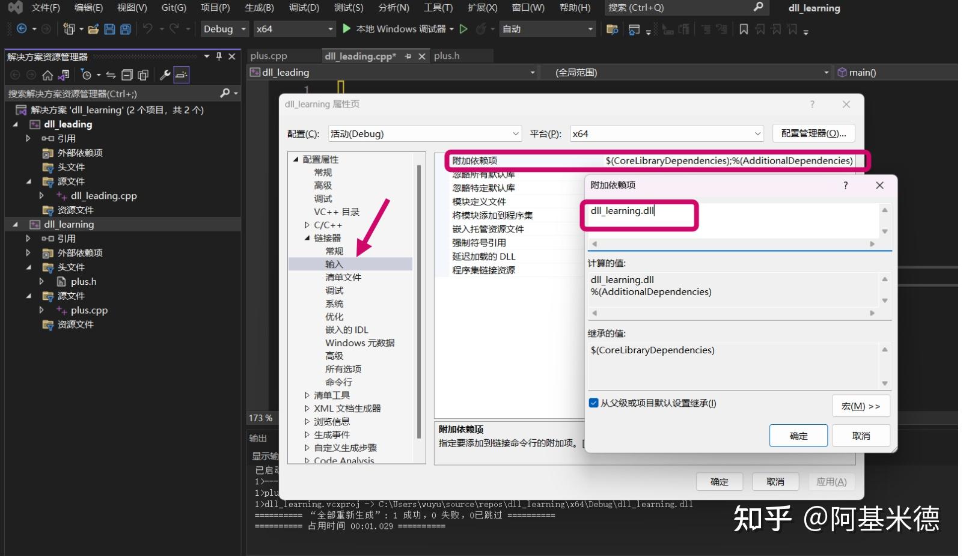
Task: Open properties wrench icon in Solution Explorer
Action: [164, 75]
